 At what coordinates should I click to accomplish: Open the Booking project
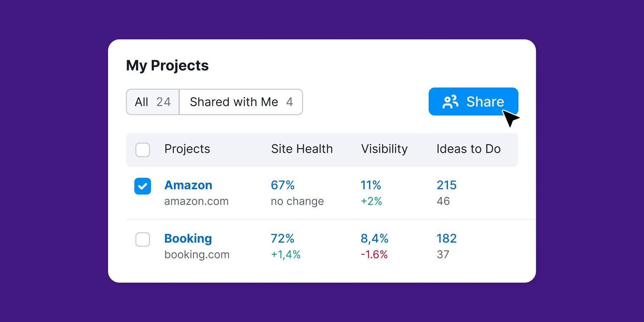[187, 238]
